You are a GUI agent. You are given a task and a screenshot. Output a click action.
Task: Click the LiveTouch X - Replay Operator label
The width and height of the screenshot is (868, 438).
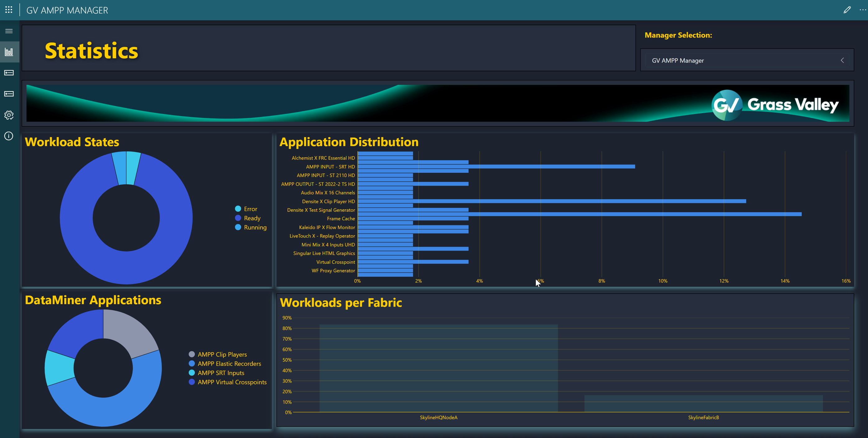point(322,236)
